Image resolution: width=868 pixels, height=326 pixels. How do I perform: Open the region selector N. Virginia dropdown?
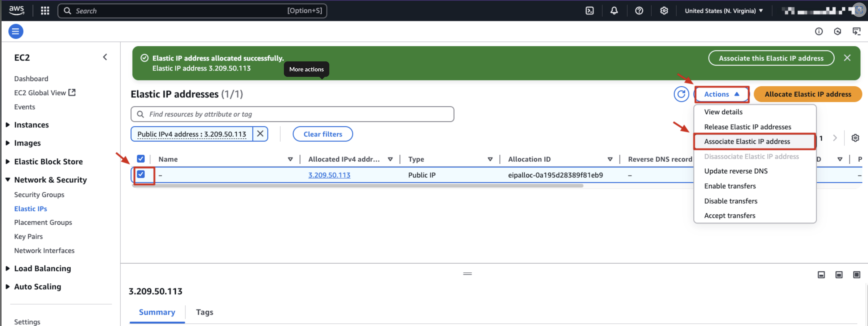pyautogui.click(x=724, y=11)
